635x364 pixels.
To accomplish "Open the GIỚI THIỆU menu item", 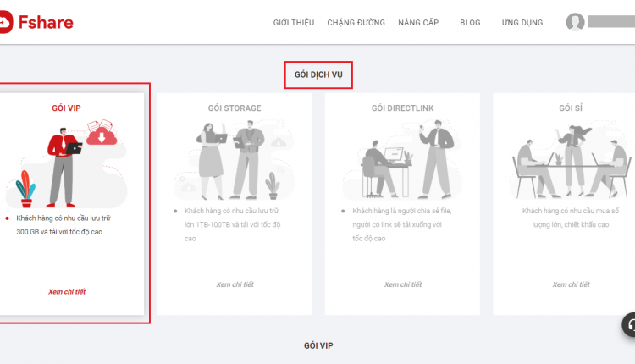I will point(294,23).
